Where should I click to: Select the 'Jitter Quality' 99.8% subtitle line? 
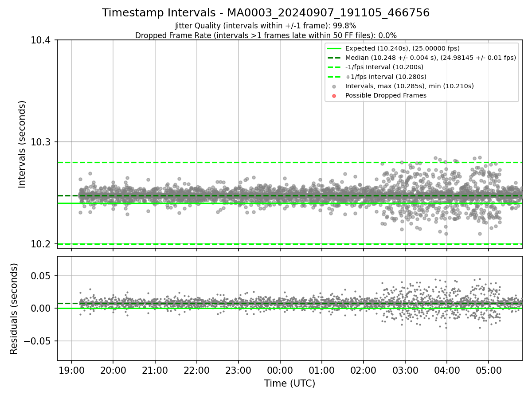tap(266, 26)
